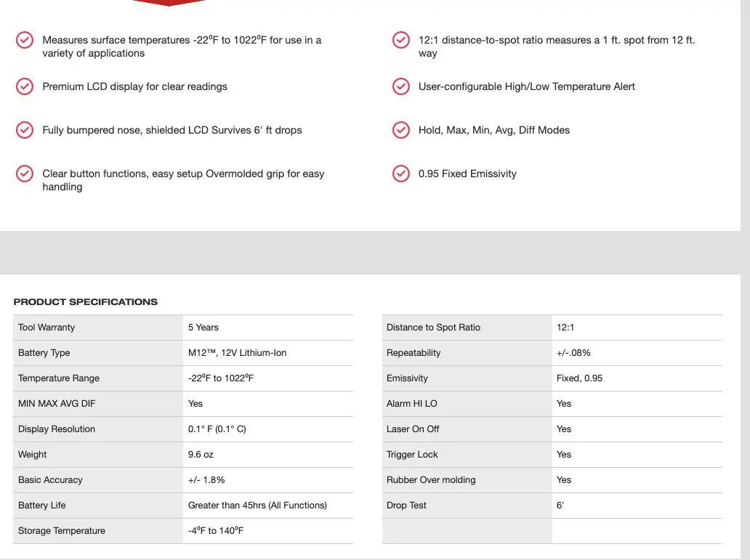
Task: Click the Drop Test specification label
Action: 406,506
